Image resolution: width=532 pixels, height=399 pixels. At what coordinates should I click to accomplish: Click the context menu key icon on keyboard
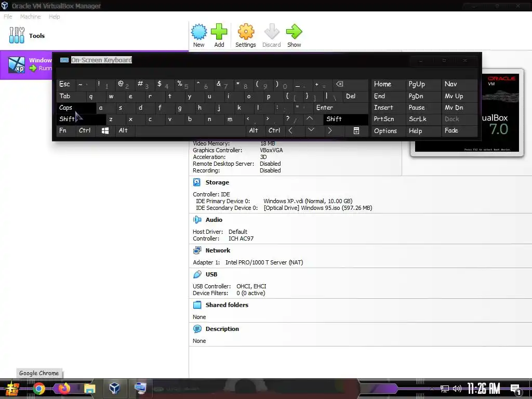tap(356, 130)
